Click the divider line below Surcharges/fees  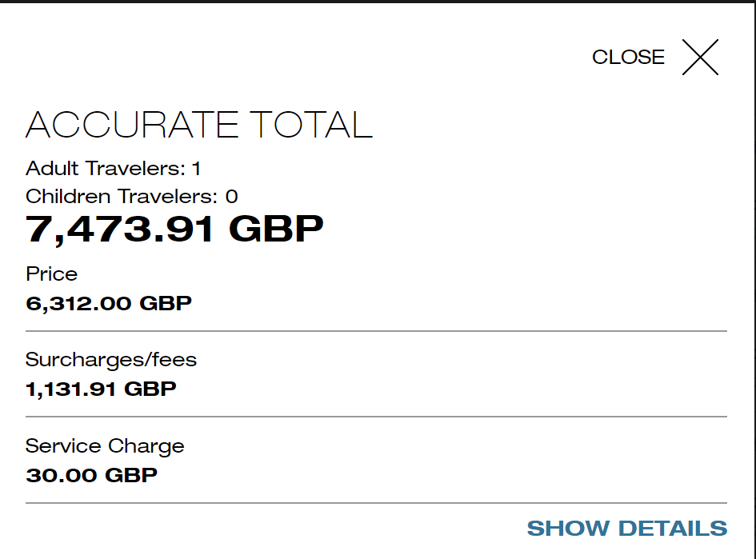pos(376,417)
